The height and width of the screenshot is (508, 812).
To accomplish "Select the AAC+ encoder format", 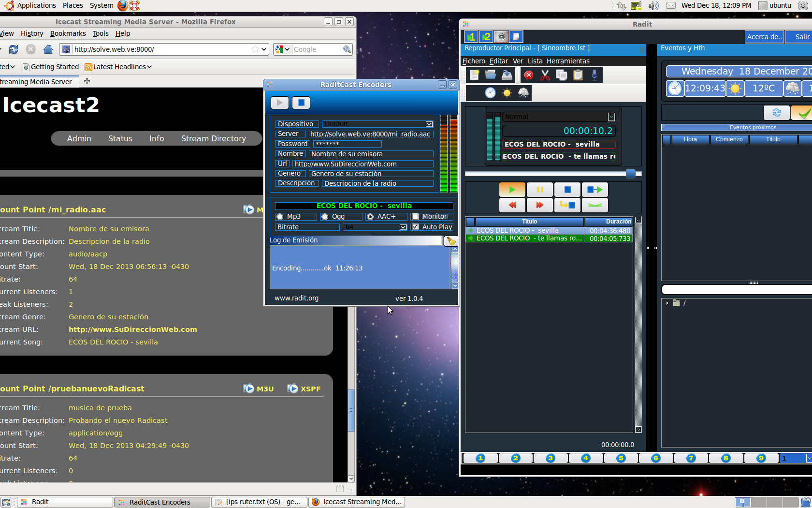I will click(370, 217).
